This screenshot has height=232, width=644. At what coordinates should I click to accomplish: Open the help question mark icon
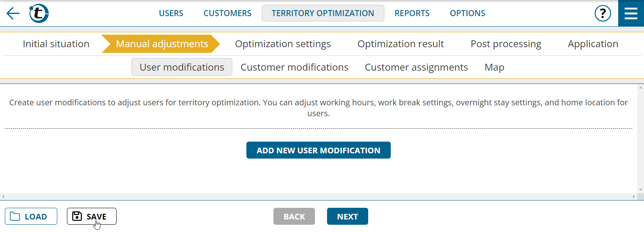tap(602, 13)
